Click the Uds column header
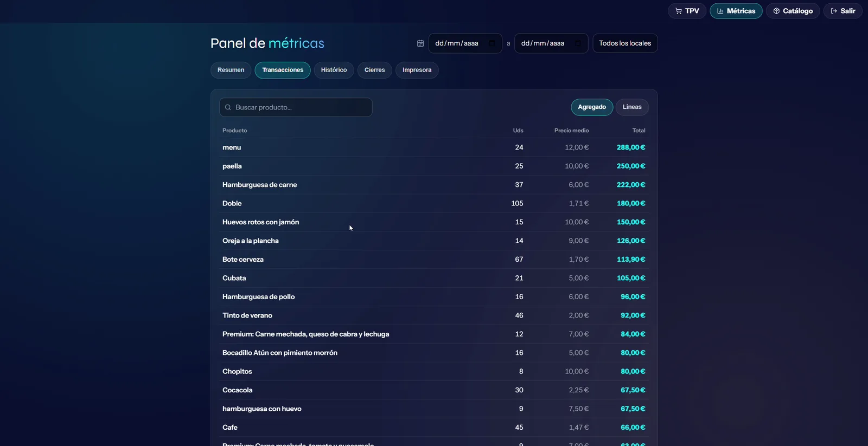The image size is (868, 446). click(x=518, y=131)
